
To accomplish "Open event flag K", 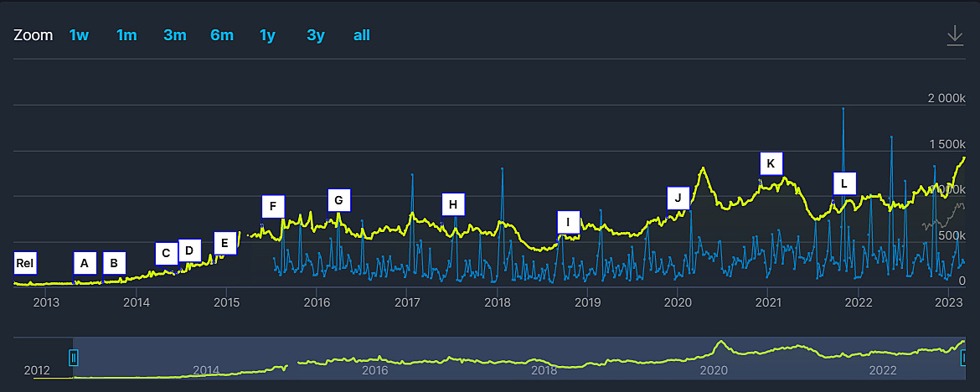I will click(771, 163).
